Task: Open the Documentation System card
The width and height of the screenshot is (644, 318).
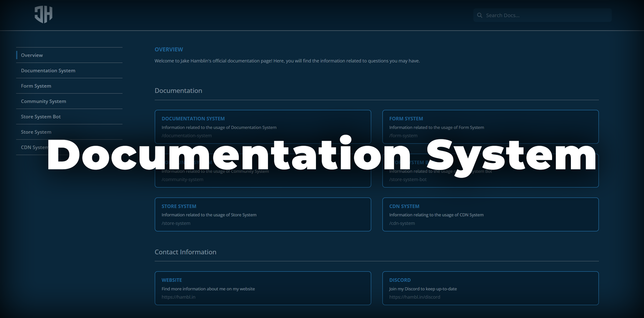Action: click(x=263, y=127)
